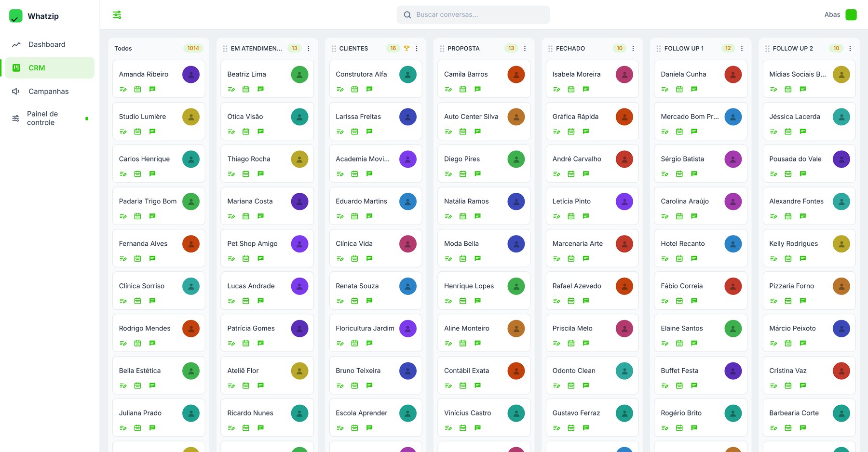Open the CLIENTES column options menu
Screen dimensions: 868x452
[417, 49]
